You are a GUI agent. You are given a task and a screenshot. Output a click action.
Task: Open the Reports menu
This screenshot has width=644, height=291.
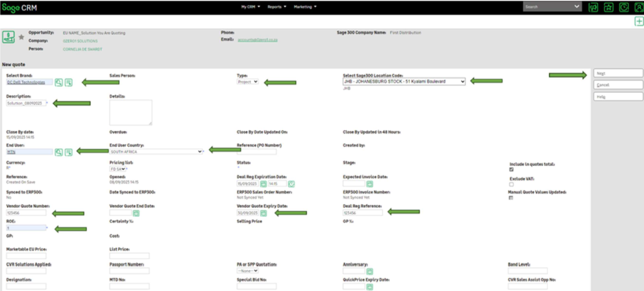click(x=276, y=7)
